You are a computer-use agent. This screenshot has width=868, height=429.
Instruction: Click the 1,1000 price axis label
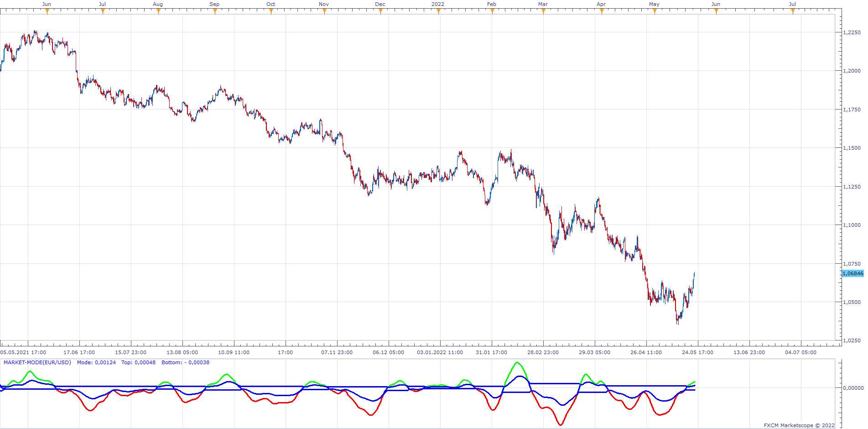pyautogui.click(x=852, y=225)
